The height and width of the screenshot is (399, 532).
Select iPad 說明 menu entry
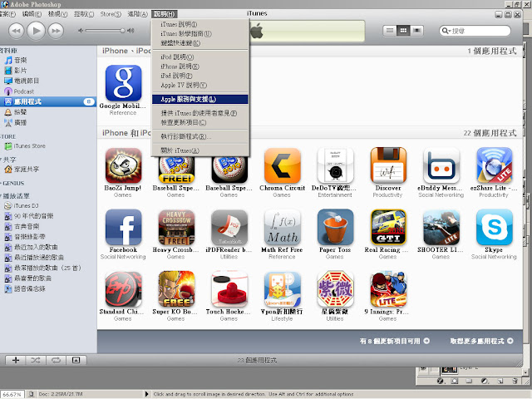pyautogui.click(x=200, y=76)
